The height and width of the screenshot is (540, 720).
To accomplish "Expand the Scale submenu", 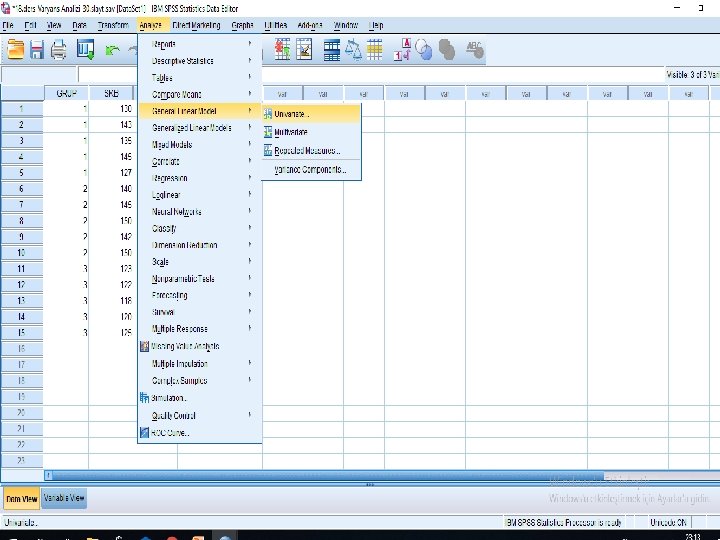I will [200, 262].
